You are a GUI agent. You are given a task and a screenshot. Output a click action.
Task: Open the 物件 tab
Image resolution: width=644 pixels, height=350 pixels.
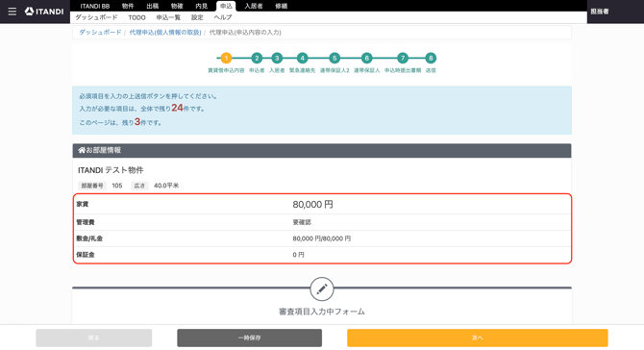128,6
